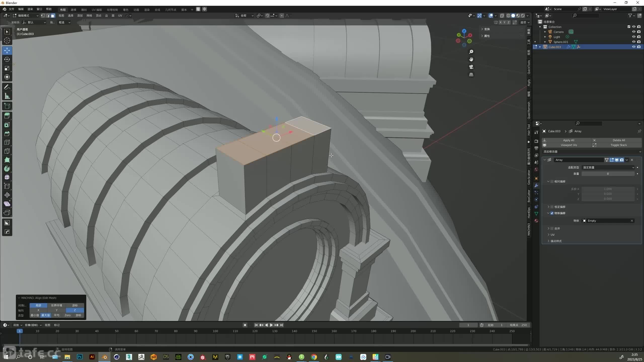Open Blender in the Windows taskbar
The height and width of the screenshot is (362, 644).
(104, 357)
